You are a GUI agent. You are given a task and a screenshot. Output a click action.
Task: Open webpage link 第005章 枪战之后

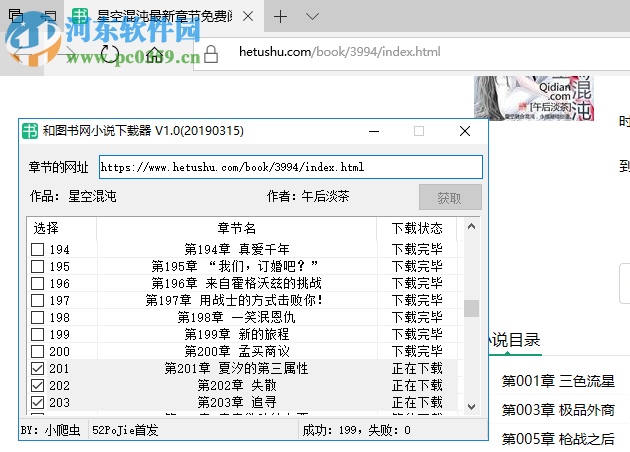tap(558, 439)
